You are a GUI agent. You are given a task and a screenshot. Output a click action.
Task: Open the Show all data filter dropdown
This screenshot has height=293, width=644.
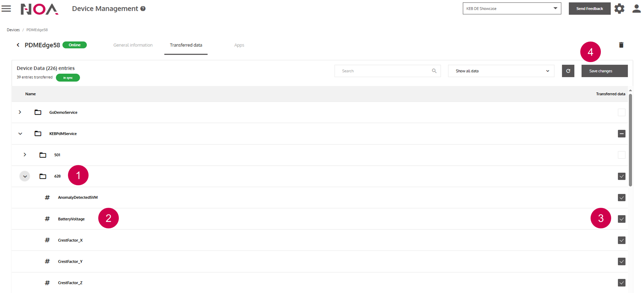[501, 71]
